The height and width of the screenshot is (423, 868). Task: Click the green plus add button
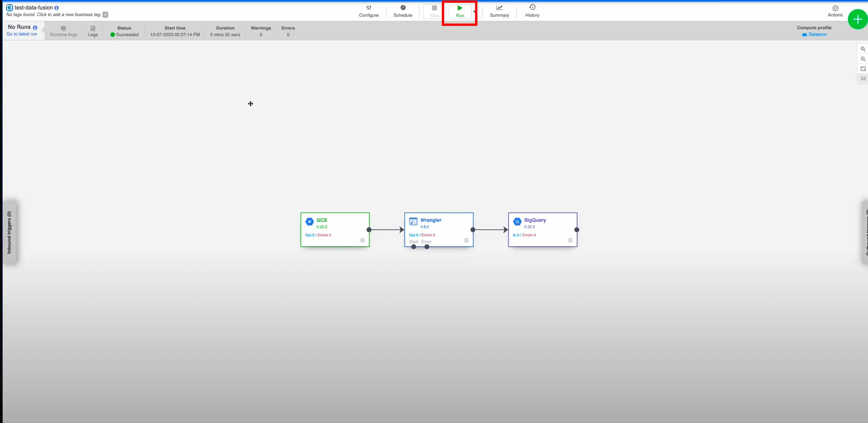click(858, 19)
